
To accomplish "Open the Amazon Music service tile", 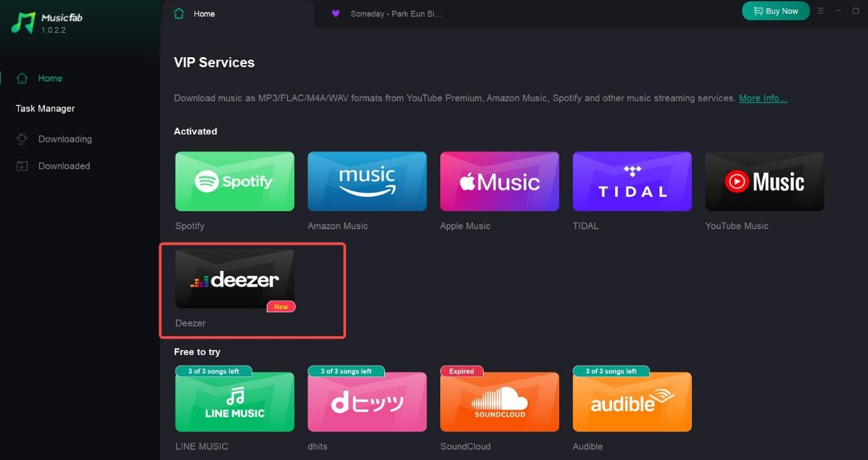I will (367, 181).
